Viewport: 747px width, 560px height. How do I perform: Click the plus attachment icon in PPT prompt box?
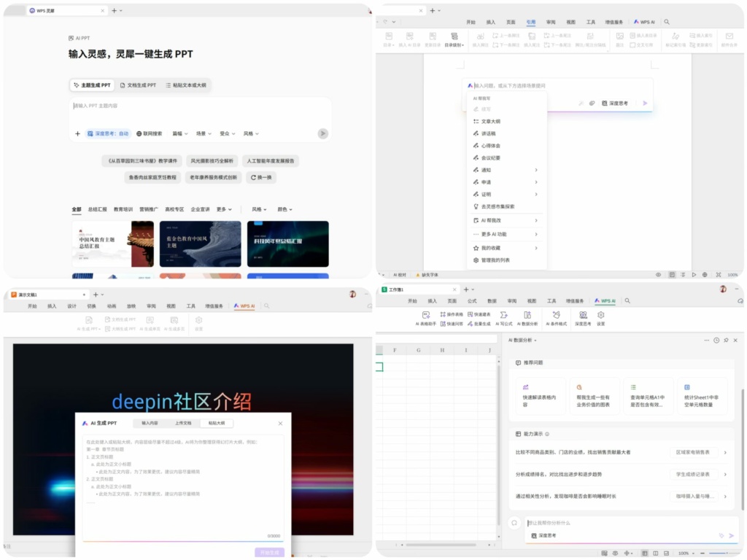(x=78, y=133)
